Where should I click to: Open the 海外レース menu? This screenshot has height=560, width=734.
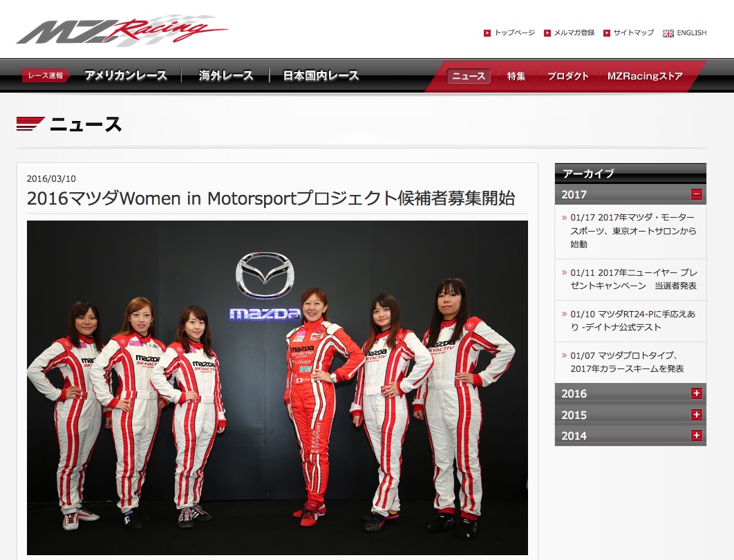[x=225, y=75]
